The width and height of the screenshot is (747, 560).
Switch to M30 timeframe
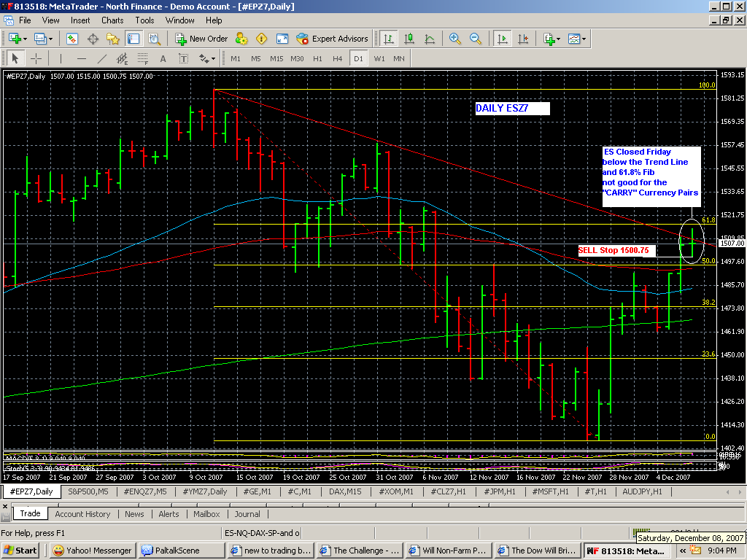(x=297, y=58)
